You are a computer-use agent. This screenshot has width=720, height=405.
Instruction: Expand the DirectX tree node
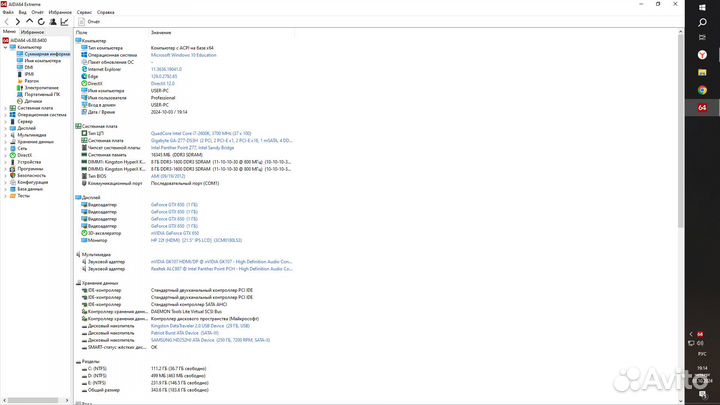(6, 155)
